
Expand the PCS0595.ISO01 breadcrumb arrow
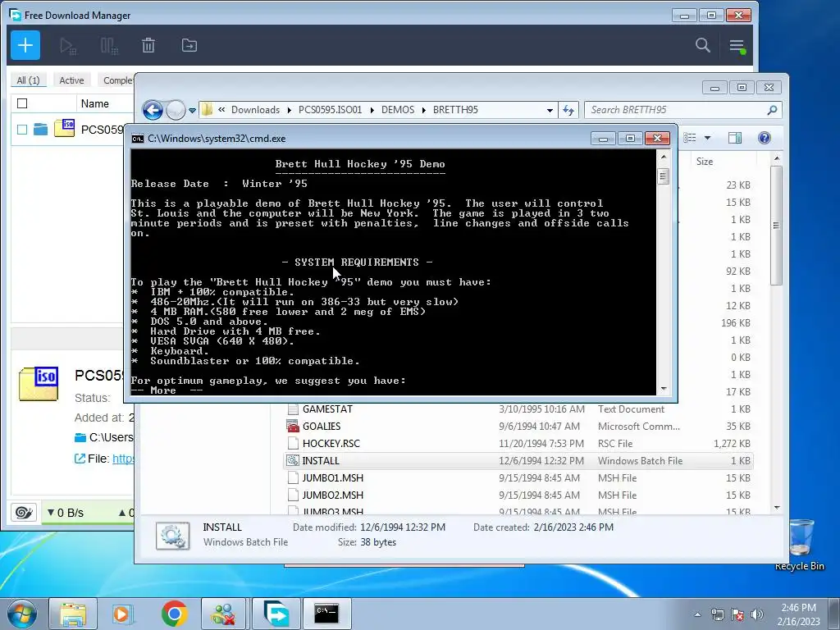click(x=372, y=111)
